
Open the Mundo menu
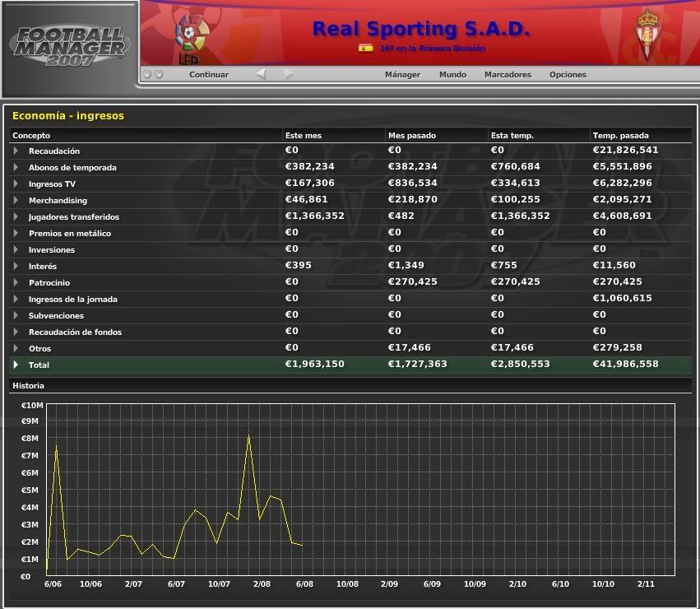452,75
